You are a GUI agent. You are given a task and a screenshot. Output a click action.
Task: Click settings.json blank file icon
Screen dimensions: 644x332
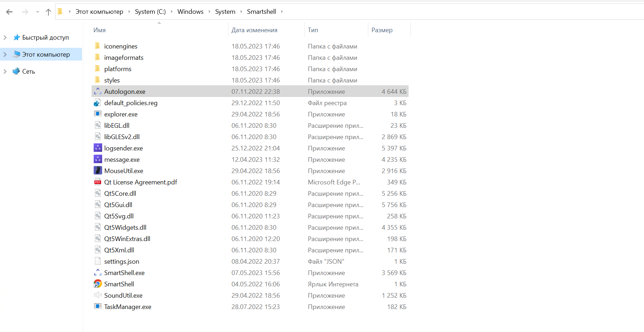[98, 261]
